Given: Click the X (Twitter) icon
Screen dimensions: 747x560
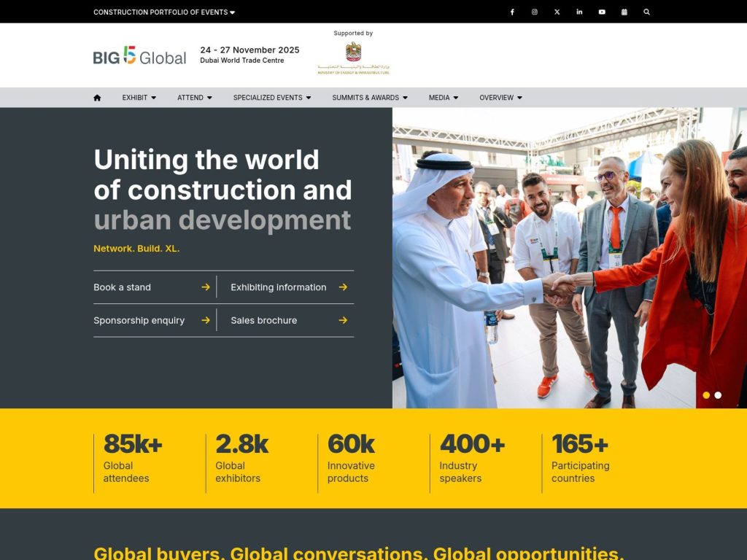Looking at the screenshot, I should [557, 12].
